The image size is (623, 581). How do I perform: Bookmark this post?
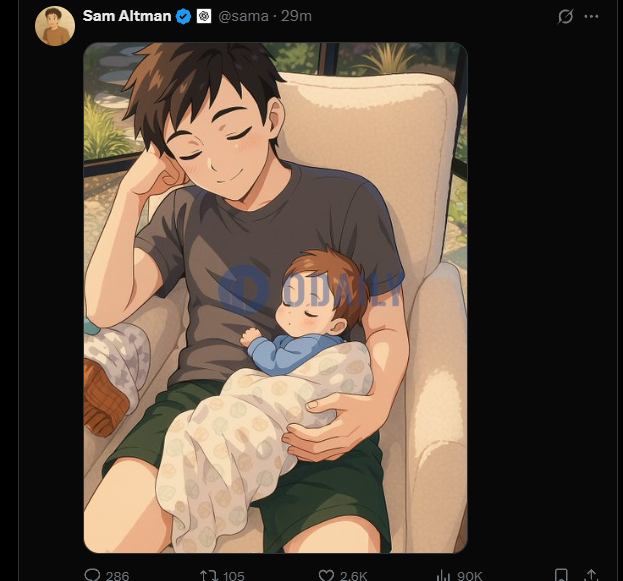(x=561, y=575)
